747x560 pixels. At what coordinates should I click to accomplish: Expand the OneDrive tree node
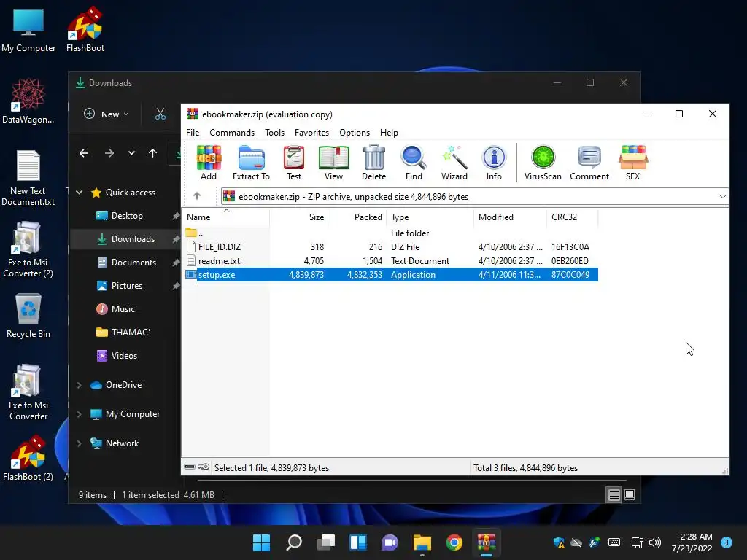[79, 385]
